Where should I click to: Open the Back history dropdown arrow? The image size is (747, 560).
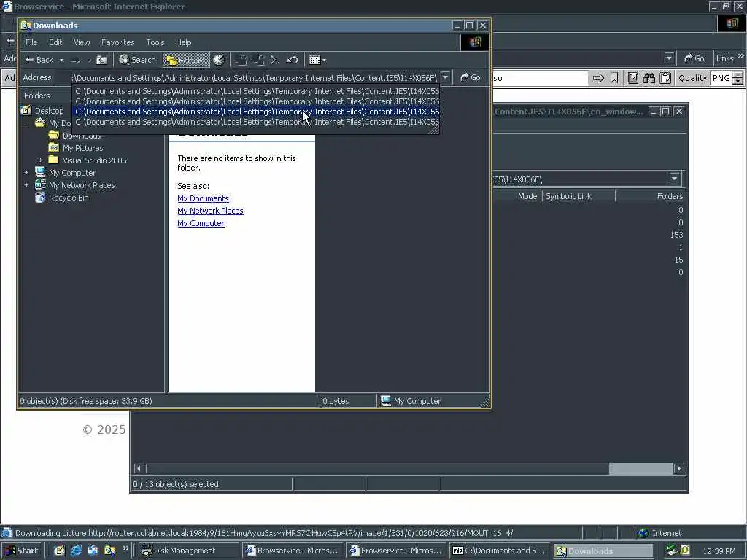click(61, 60)
